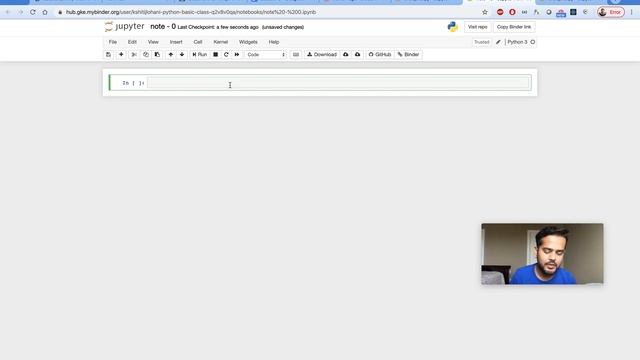The height and width of the screenshot is (360, 640).
Task: Open the Chrome profile Error button
Action: pyautogui.click(x=611, y=12)
